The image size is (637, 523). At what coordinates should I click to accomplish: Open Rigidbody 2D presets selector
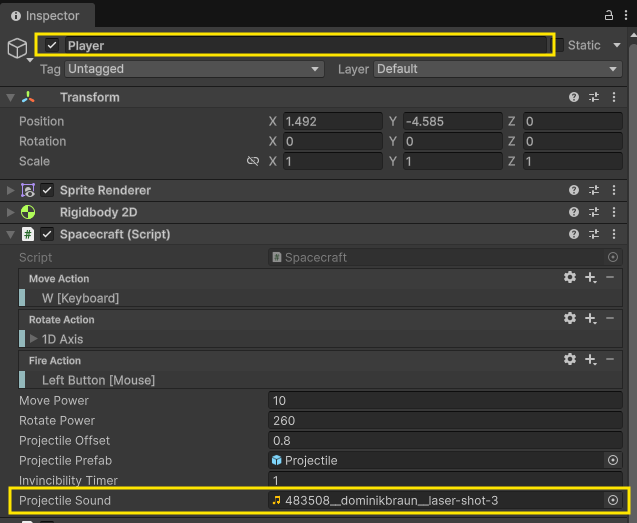click(x=594, y=212)
